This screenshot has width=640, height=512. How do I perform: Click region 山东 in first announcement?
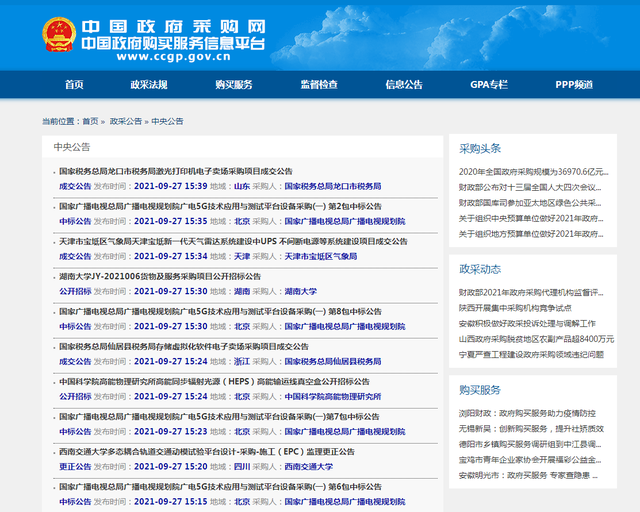coord(242,186)
